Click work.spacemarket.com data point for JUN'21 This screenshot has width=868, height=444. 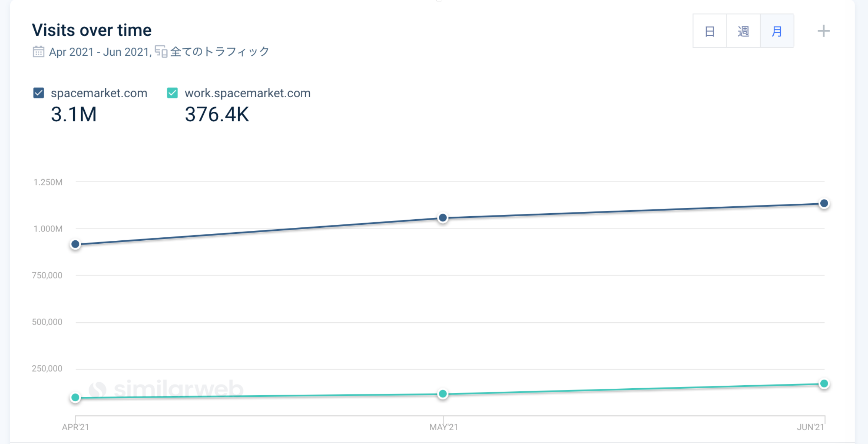pyautogui.click(x=824, y=384)
